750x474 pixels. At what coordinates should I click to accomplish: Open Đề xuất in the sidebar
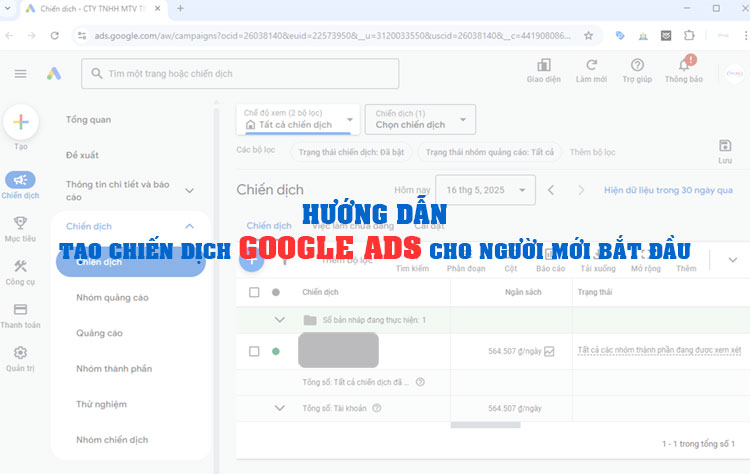82,155
